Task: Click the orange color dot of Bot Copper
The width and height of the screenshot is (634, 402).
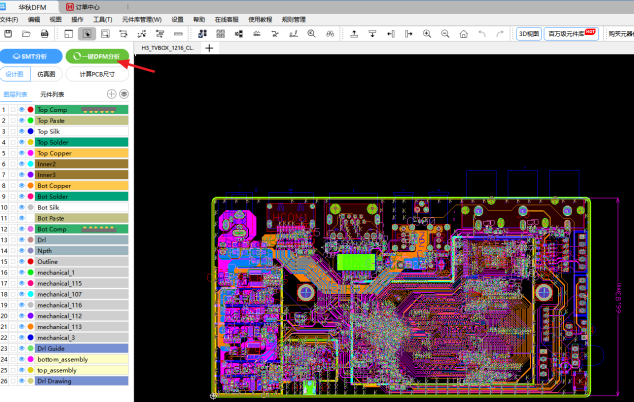Action: coord(30,186)
